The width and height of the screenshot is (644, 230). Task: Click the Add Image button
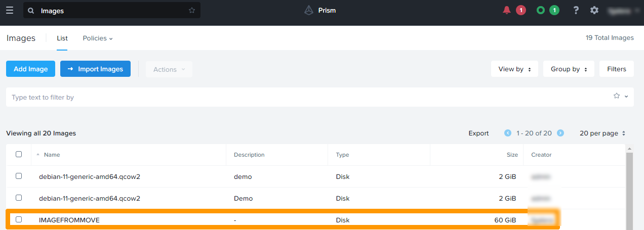coord(31,69)
